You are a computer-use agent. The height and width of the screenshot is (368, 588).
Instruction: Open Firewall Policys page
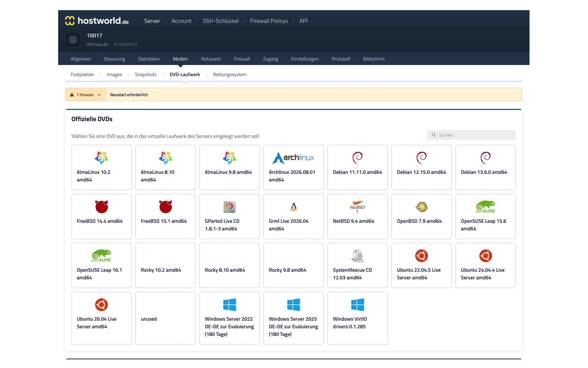point(269,21)
